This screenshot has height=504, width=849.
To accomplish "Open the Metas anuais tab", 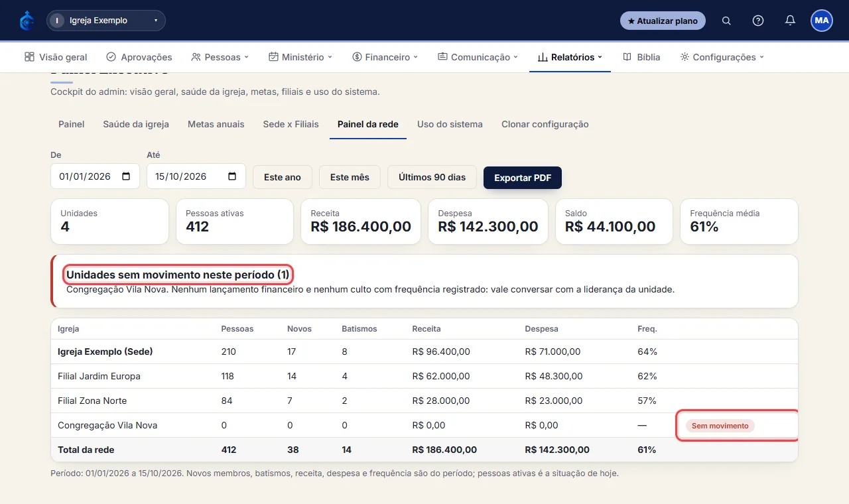I will [x=216, y=124].
